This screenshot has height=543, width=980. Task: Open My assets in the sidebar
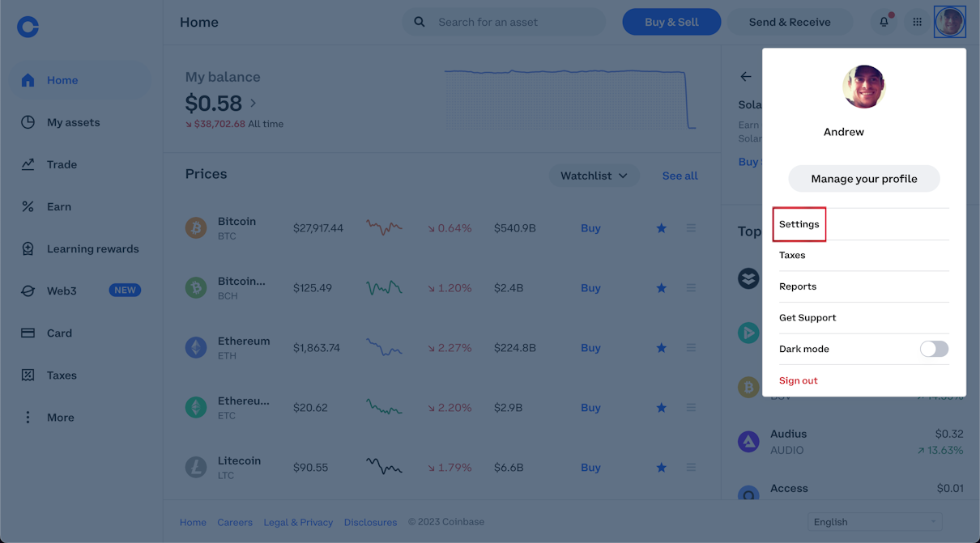tap(80, 122)
